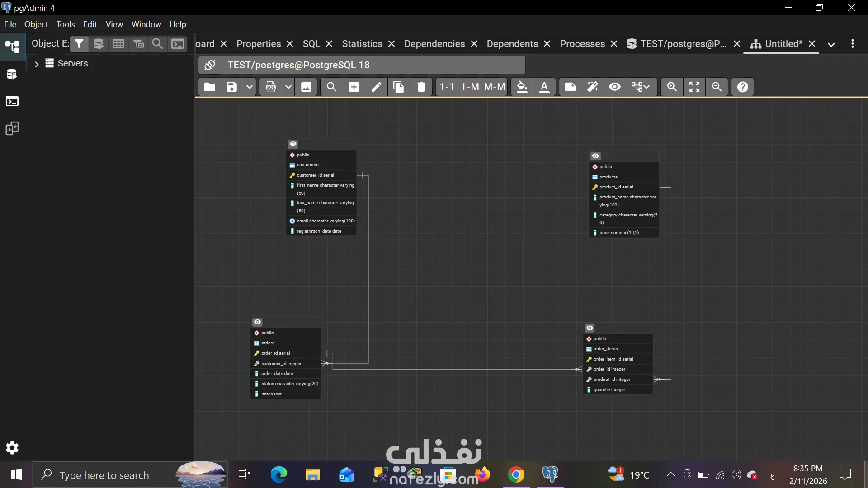Switch to the Properties tab

[259, 44]
